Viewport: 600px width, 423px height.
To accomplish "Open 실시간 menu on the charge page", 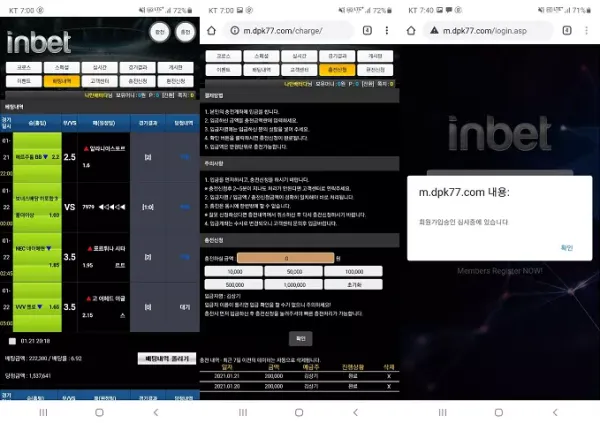I will [299, 56].
